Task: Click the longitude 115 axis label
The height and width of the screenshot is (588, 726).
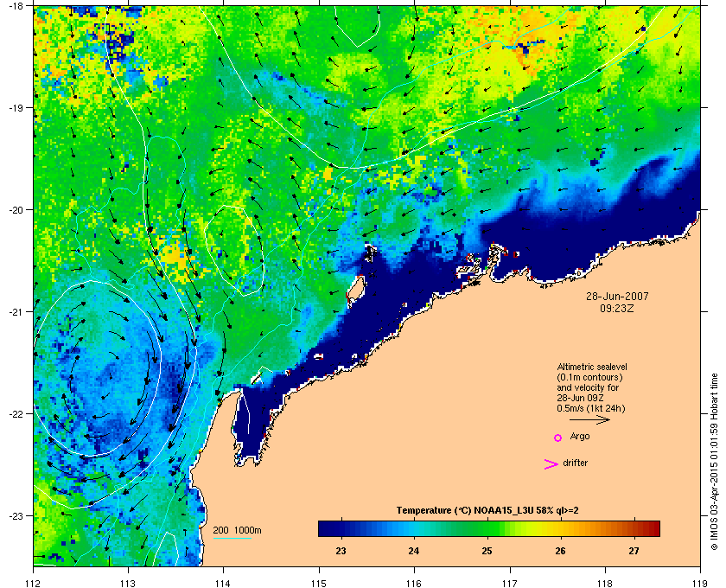Action: click(x=319, y=583)
